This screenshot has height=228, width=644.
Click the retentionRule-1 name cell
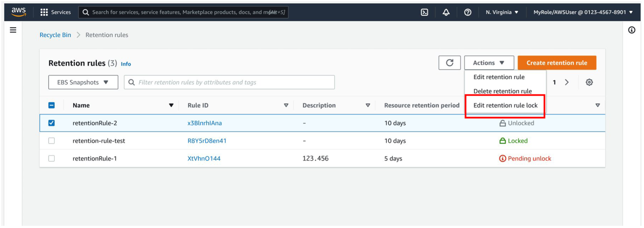point(95,159)
